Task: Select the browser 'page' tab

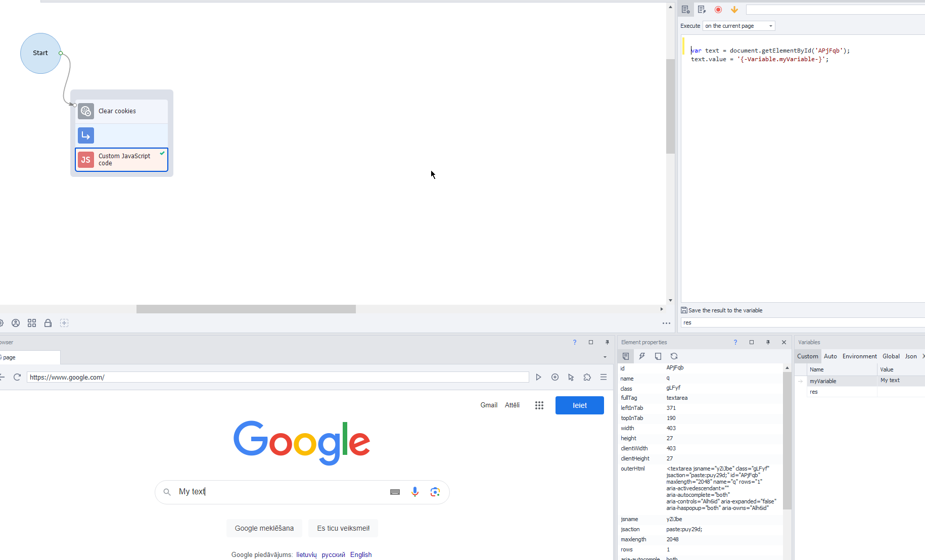Action: 29,357
